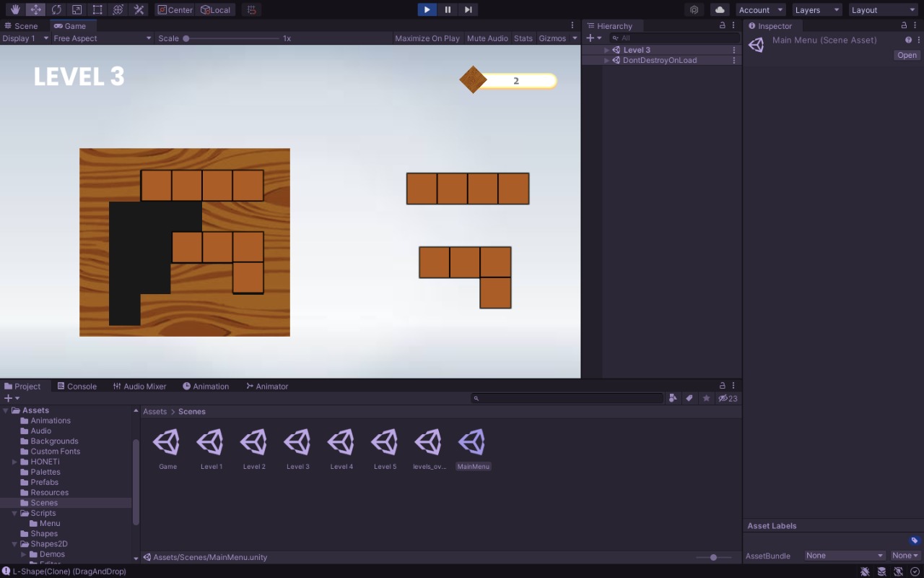Click the Game view Scale slider
924x578 pixels.
tap(231, 38)
